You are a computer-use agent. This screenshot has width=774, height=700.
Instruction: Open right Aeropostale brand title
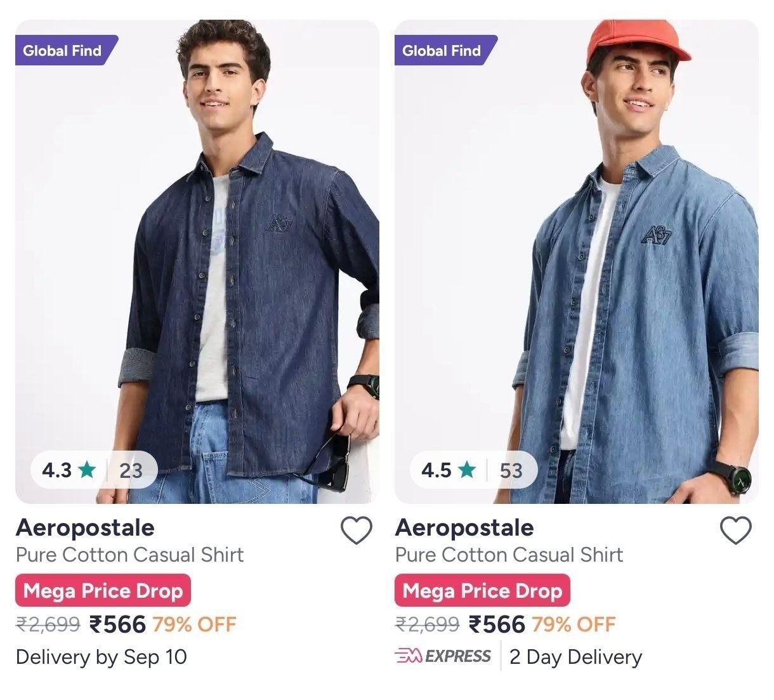pos(464,527)
